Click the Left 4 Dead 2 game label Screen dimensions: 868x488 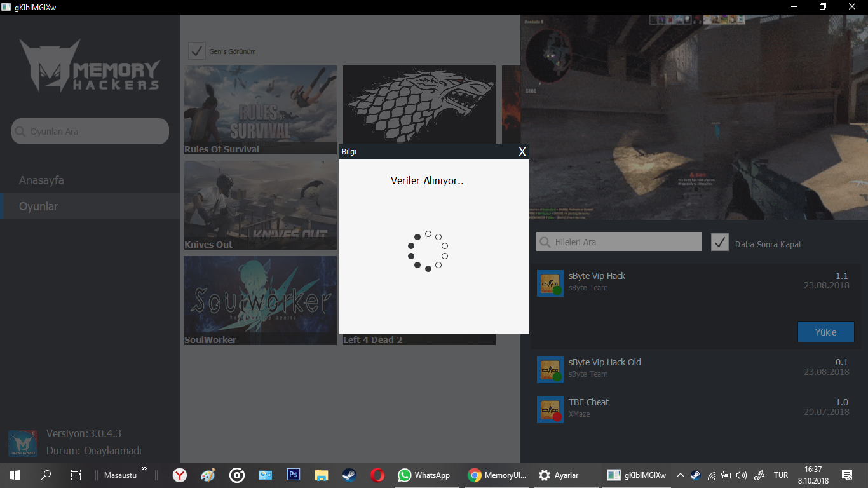[x=372, y=340]
